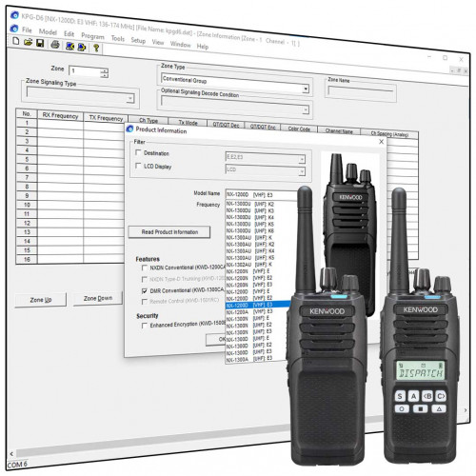Open the Edit menu

[69, 34]
